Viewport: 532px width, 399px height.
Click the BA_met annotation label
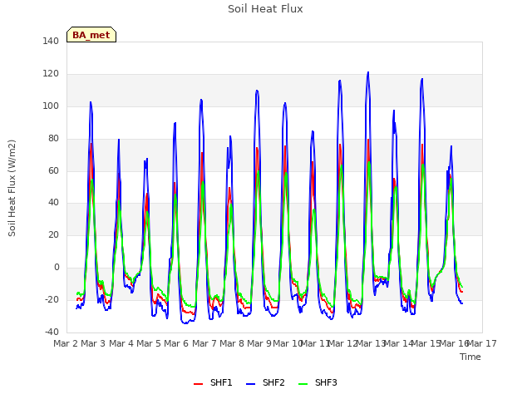91,35
